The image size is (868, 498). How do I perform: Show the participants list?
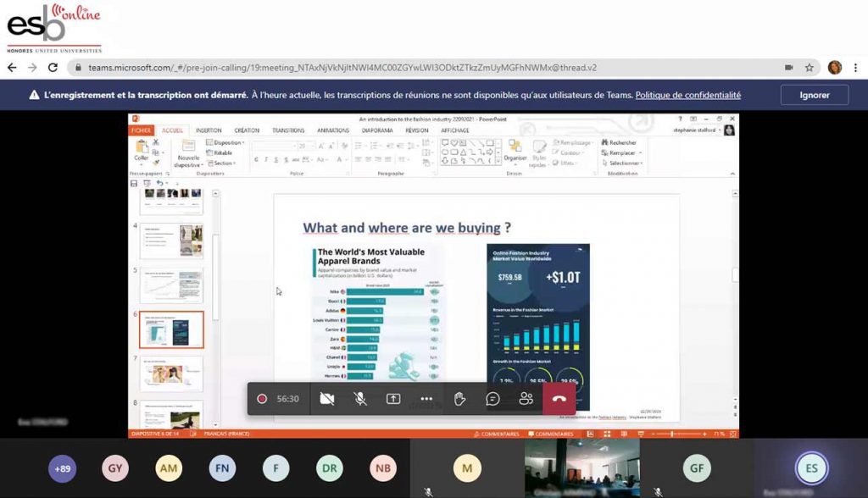pos(526,398)
